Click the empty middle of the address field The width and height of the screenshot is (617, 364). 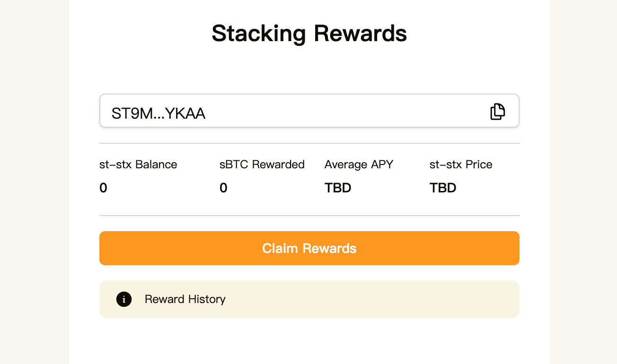pos(331,111)
